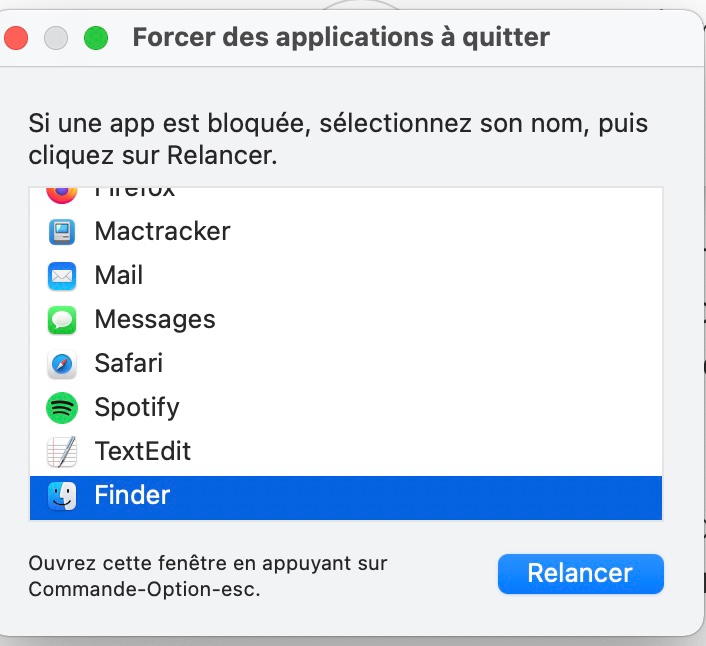Click the Mactracker app icon
The height and width of the screenshot is (646, 706).
62,232
